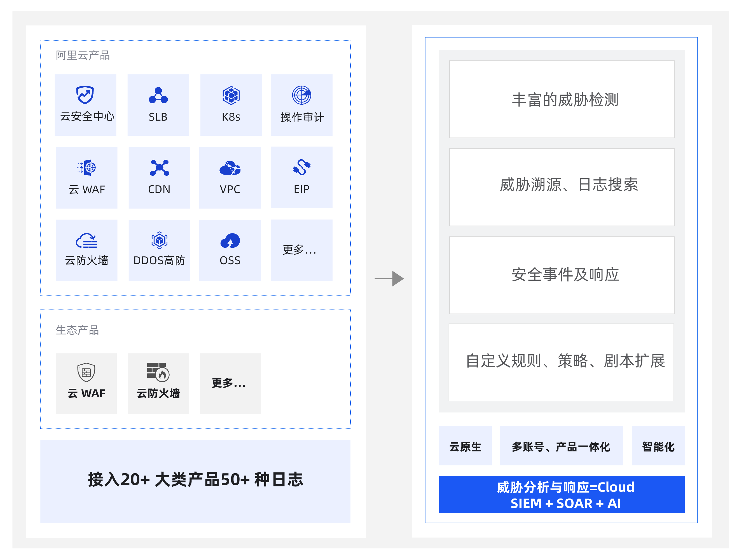
Task: Click the gray ecosystem 云 WAF shield icon
Action: click(86, 372)
